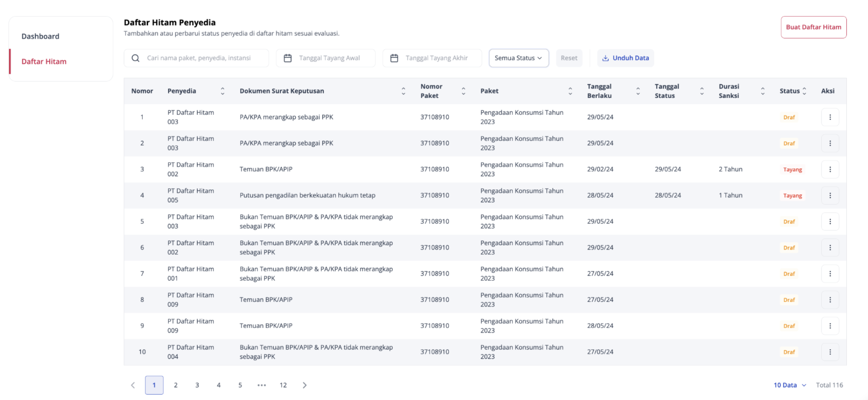Image resolution: width=868 pixels, height=400 pixels.
Task: Go to next page arrow
Action: (305, 385)
